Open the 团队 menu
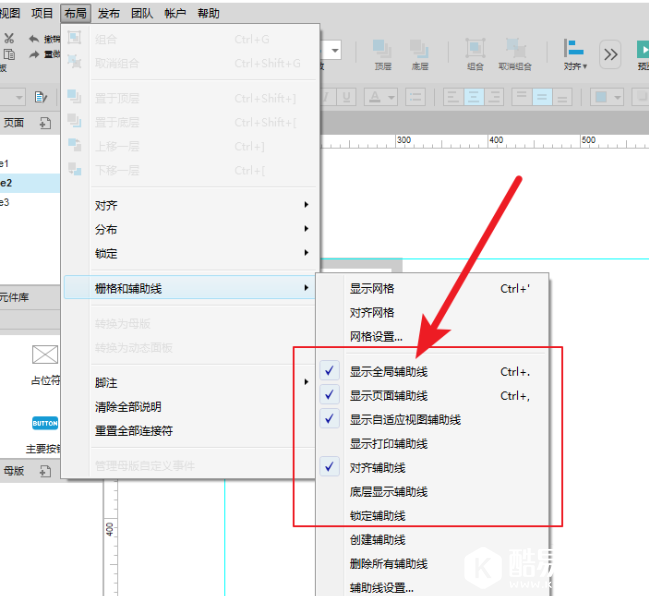649x596 pixels. [x=142, y=13]
